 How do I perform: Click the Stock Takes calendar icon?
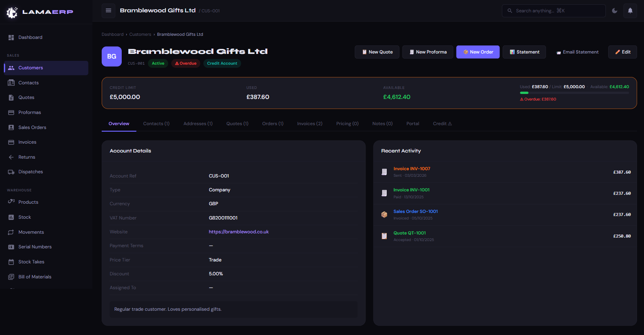[11, 262]
